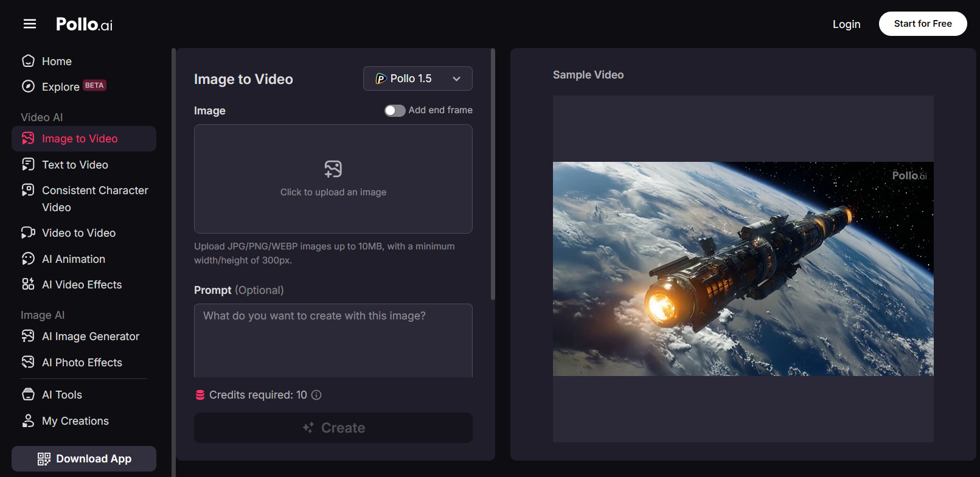
Task: Open Home in the sidebar
Action: coord(84,61)
